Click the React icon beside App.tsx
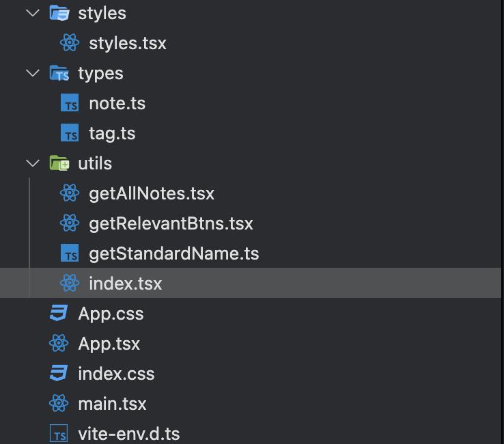This screenshot has height=444, width=504. click(x=59, y=343)
